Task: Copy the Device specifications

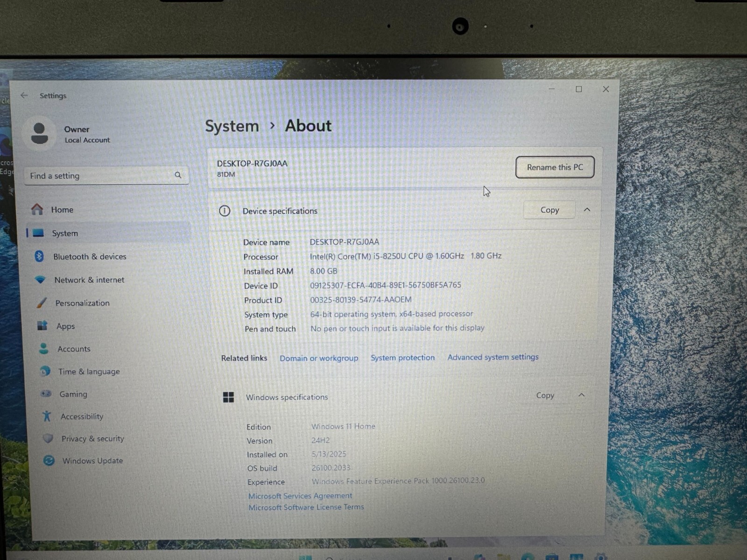Action: 550,210
